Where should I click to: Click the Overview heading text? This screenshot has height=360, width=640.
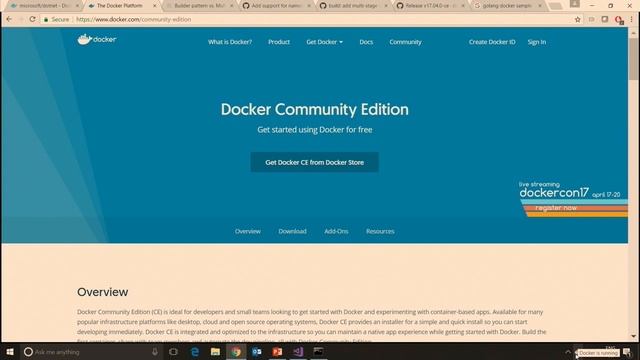click(x=102, y=292)
